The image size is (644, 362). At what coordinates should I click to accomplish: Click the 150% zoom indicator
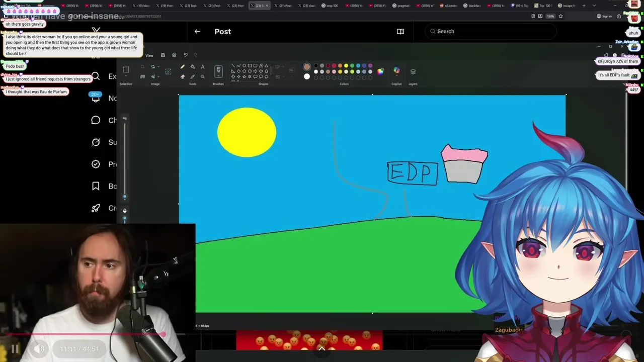(550, 16)
